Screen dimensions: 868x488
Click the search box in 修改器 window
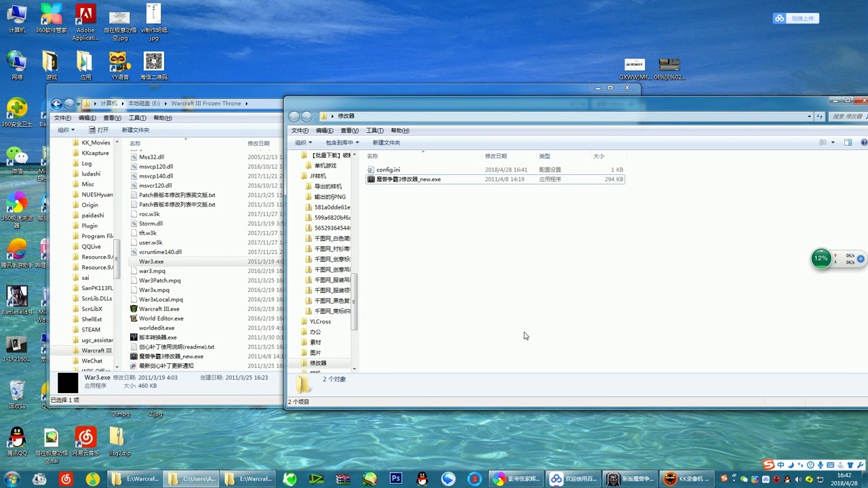[849, 117]
